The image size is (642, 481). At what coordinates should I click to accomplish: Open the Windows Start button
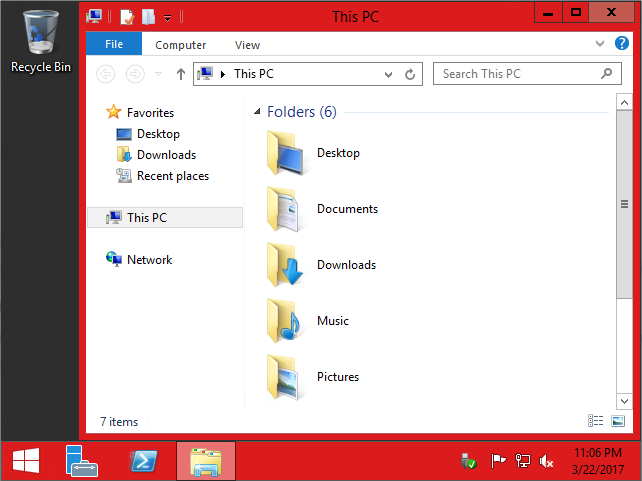tap(26, 461)
